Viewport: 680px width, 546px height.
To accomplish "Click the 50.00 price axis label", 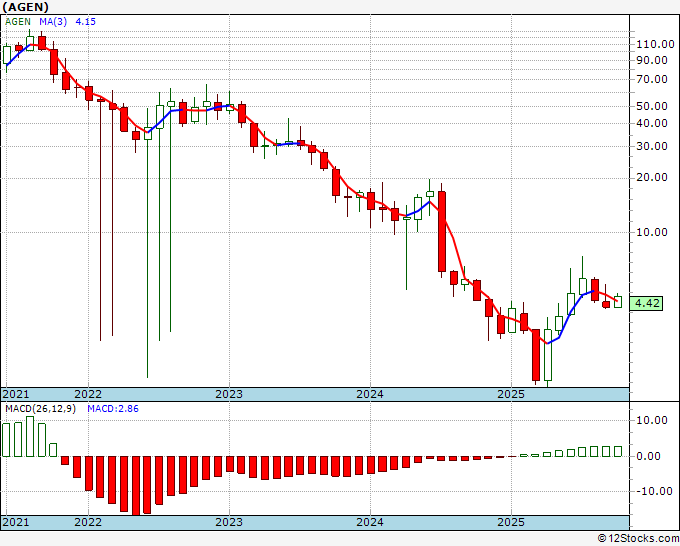I will point(652,106).
